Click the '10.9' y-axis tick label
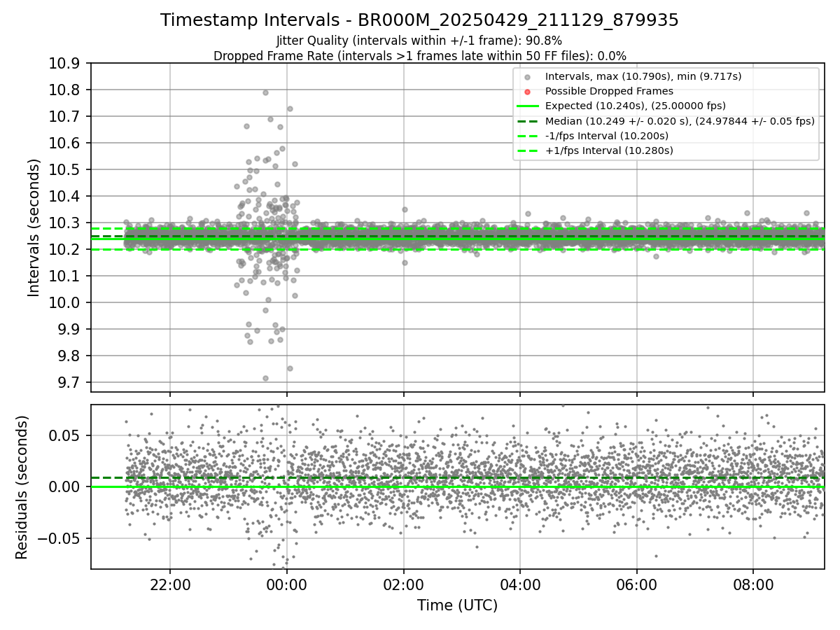The image size is (840, 630). click(x=66, y=64)
